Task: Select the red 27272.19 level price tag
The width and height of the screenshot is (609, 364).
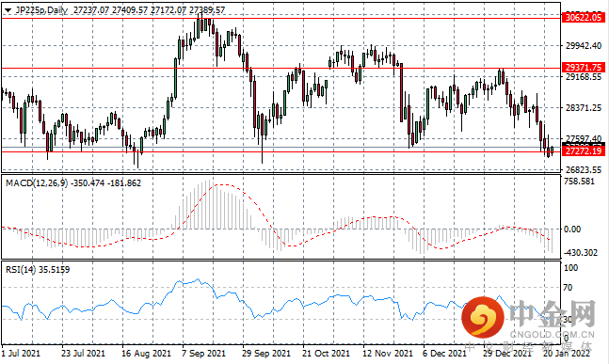Action: (x=584, y=150)
